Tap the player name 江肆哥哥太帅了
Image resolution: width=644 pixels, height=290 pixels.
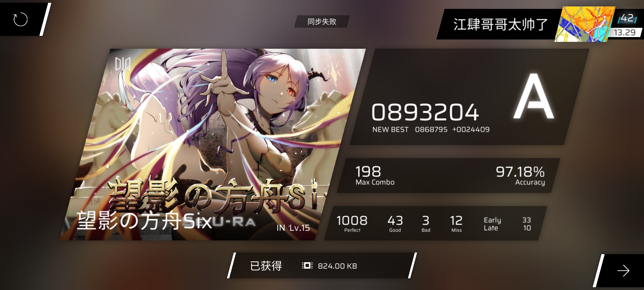[x=500, y=24]
